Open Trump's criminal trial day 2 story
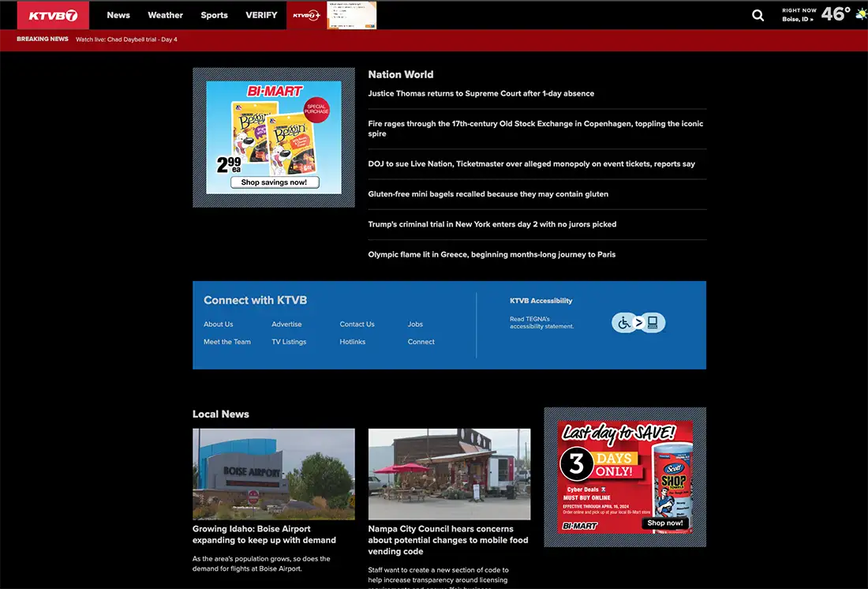The image size is (868, 589). click(492, 224)
